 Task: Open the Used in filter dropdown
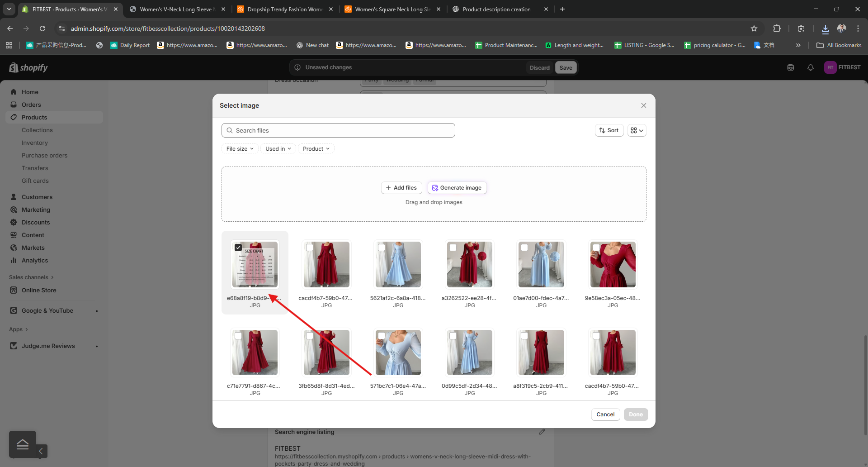click(278, 149)
